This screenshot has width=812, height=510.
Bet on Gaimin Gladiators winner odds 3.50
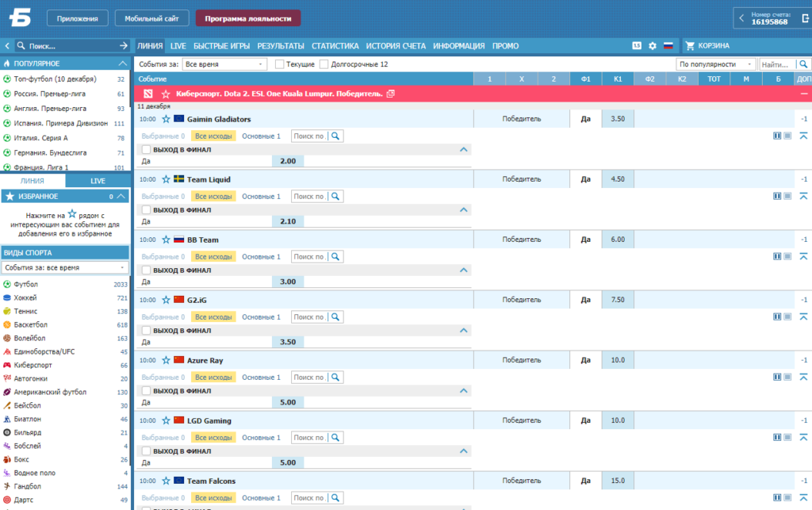click(x=618, y=118)
